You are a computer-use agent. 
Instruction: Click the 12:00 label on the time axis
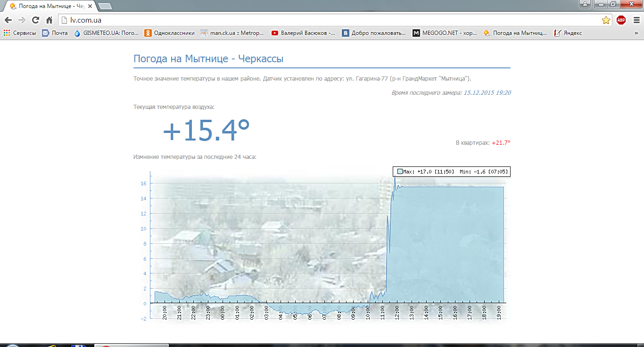(x=398, y=313)
